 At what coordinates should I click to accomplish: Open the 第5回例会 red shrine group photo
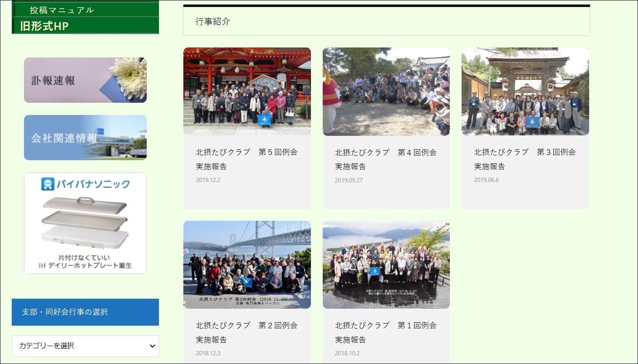coord(247,91)
